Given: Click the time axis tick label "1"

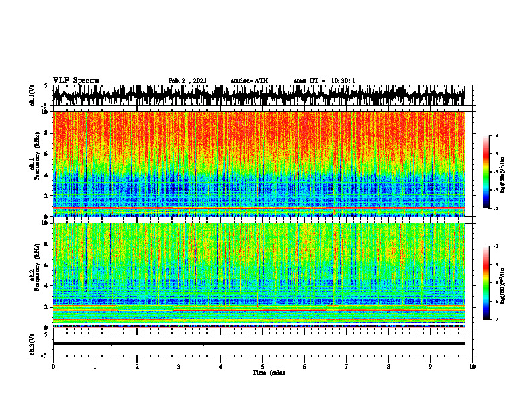Looking at the screenshot, I should click(x=95, y=367).
